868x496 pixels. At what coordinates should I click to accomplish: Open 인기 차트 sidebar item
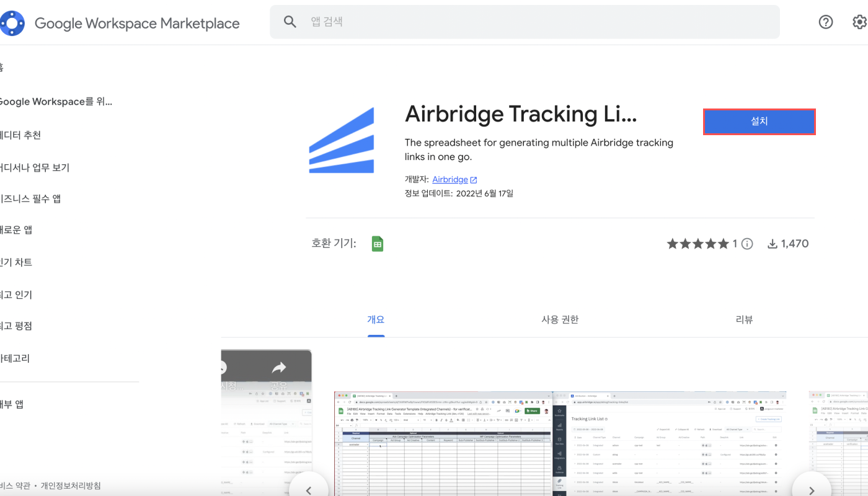[16, 262]
